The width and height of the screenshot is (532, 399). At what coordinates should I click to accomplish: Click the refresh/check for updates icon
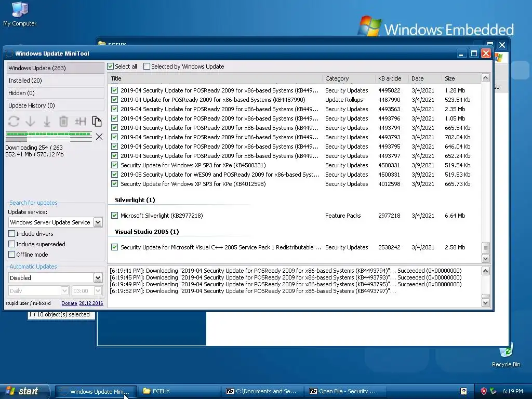pyautogui.click(x=14, y=121)
